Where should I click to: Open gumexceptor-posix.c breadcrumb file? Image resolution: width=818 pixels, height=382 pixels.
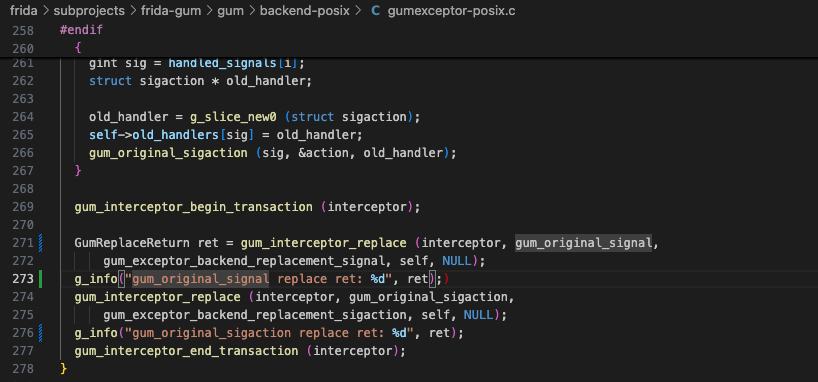451,10
